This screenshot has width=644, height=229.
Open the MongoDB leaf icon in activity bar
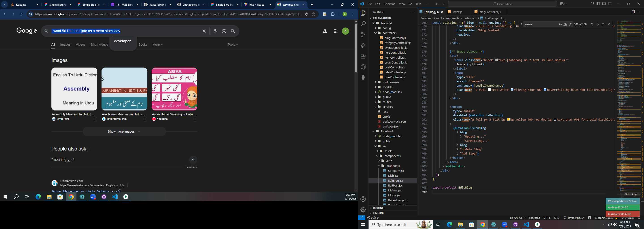pyautogui.click(x=363, y=78)
